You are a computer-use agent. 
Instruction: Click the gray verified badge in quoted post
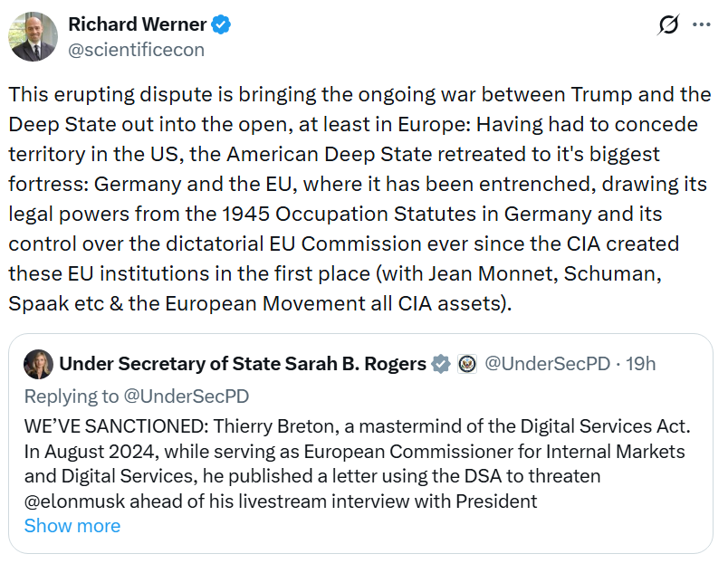click(441, 364)
